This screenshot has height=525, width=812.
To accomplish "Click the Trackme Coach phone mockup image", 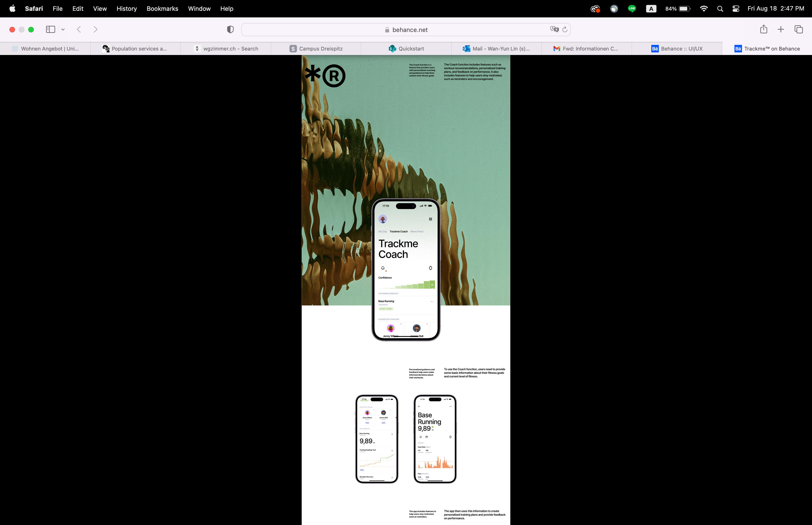I will (x=406, y=269).
